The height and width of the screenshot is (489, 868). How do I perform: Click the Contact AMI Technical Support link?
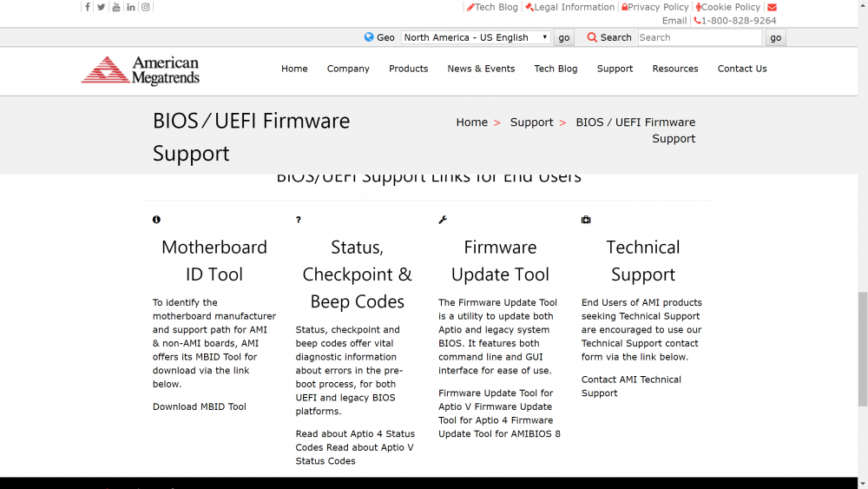[631, 386]
